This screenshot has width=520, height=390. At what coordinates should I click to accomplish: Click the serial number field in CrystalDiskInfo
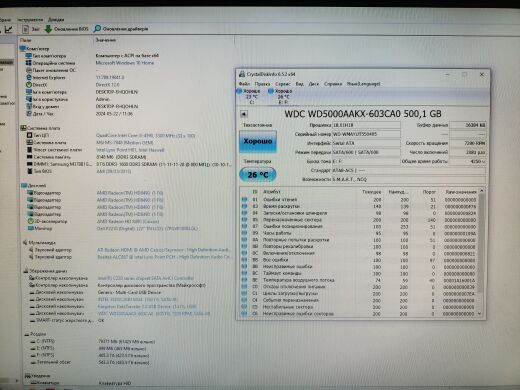pos(366,134)
